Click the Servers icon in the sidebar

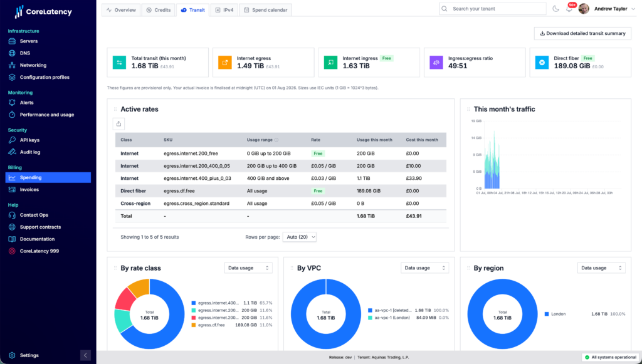(13, 41)
